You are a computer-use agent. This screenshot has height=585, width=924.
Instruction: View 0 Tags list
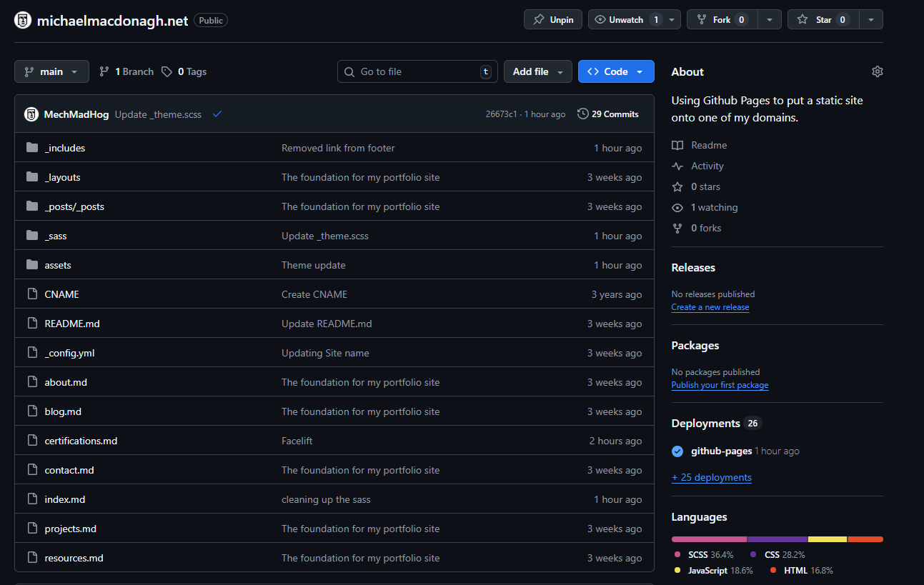click(184, 71)
